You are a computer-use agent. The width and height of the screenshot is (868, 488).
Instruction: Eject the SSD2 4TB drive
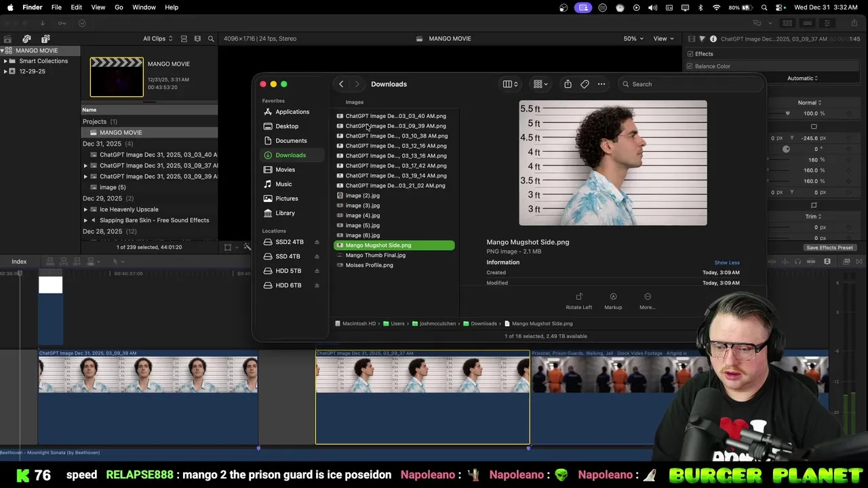[x=317, y=242]
